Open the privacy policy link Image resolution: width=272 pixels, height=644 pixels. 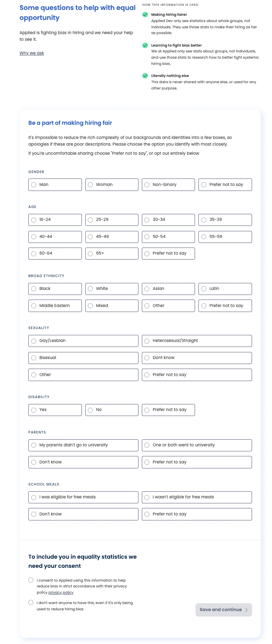61,592
